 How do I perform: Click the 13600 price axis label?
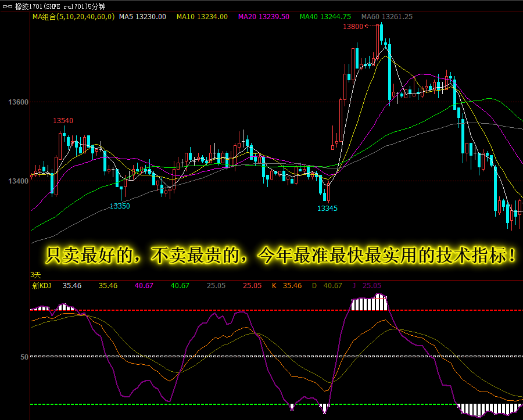point(19,102)
